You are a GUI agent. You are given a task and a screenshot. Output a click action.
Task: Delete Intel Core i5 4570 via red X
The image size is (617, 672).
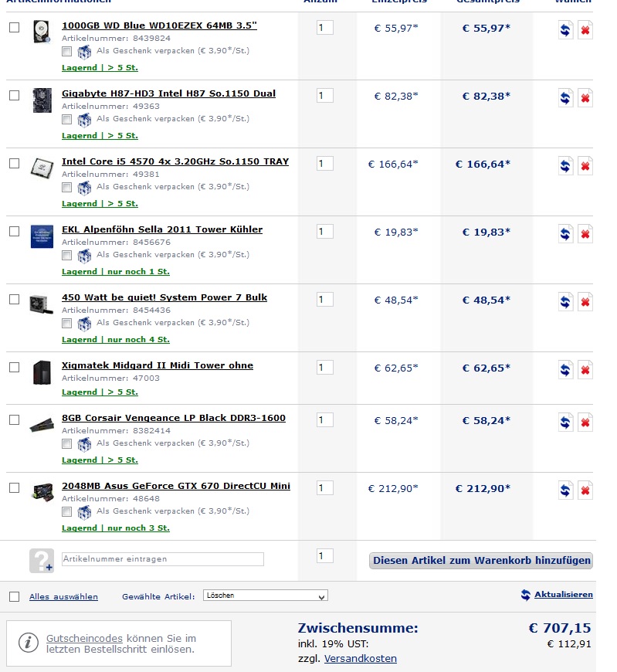coord(585,166)
